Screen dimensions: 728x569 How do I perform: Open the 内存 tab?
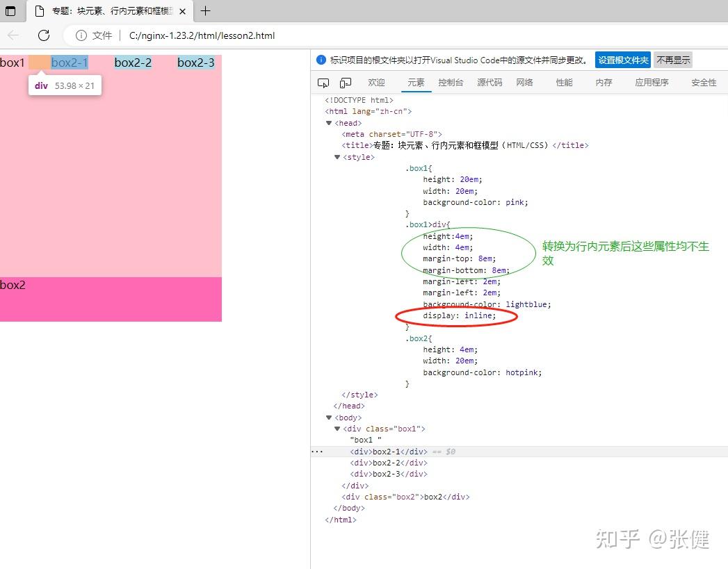click(x=604, y=83)
